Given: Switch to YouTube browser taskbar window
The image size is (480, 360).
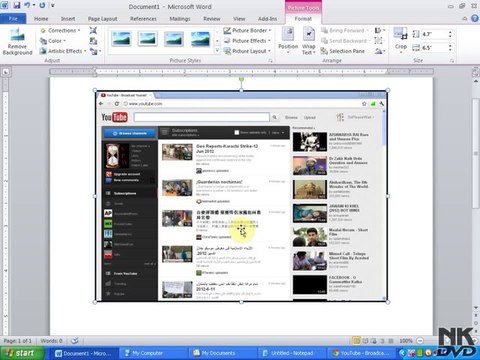Looking at the screenshot, I should 361,353.
